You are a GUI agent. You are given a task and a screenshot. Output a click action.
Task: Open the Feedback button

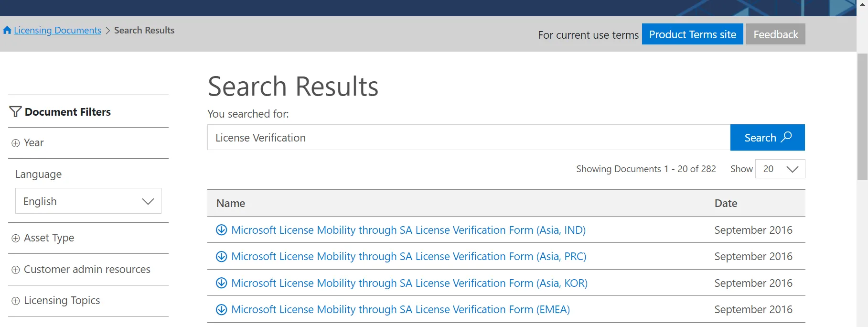[x=775, y=34]
